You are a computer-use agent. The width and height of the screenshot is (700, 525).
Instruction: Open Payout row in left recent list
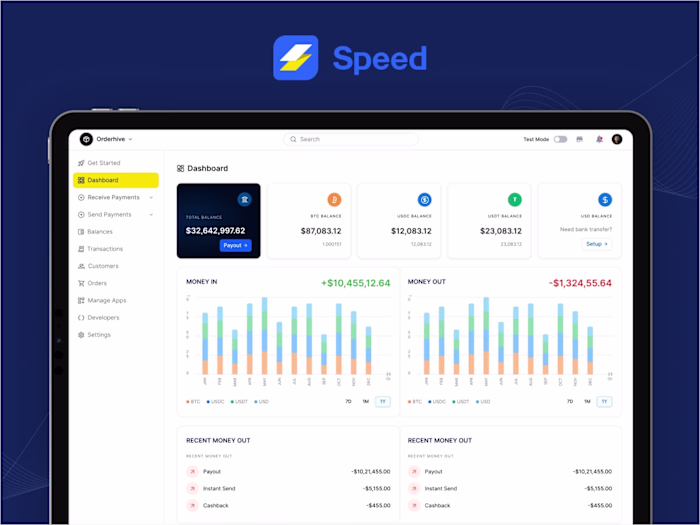point(288,471)
